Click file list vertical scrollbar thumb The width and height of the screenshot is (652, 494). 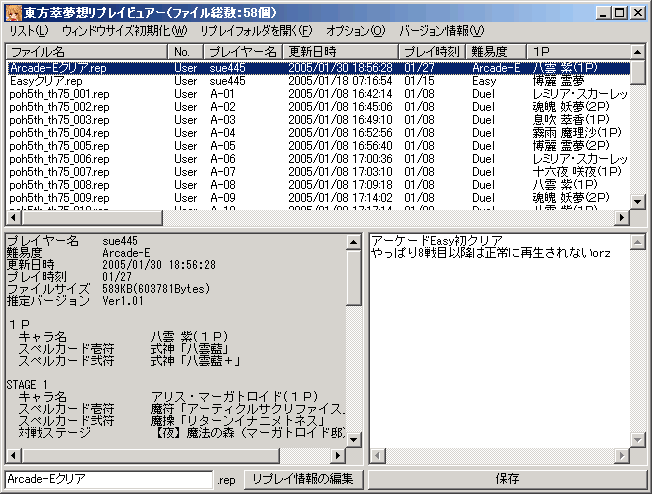click(637, 72)
